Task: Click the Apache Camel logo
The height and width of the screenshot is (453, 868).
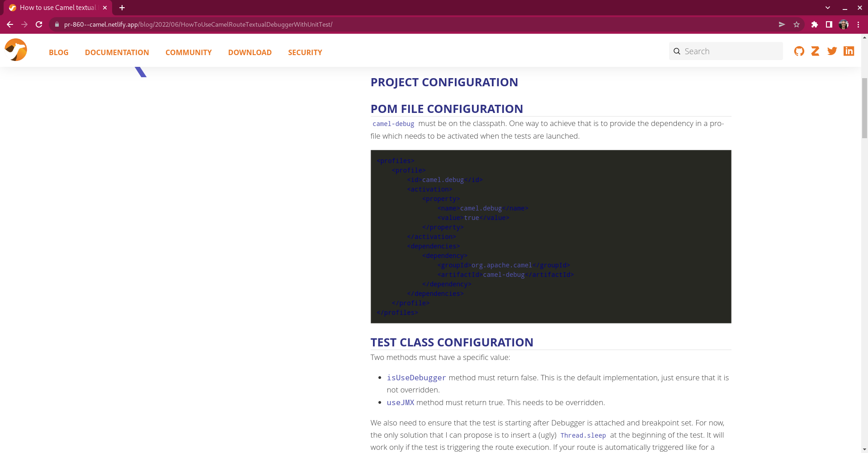Action: [x=16, y=50]
